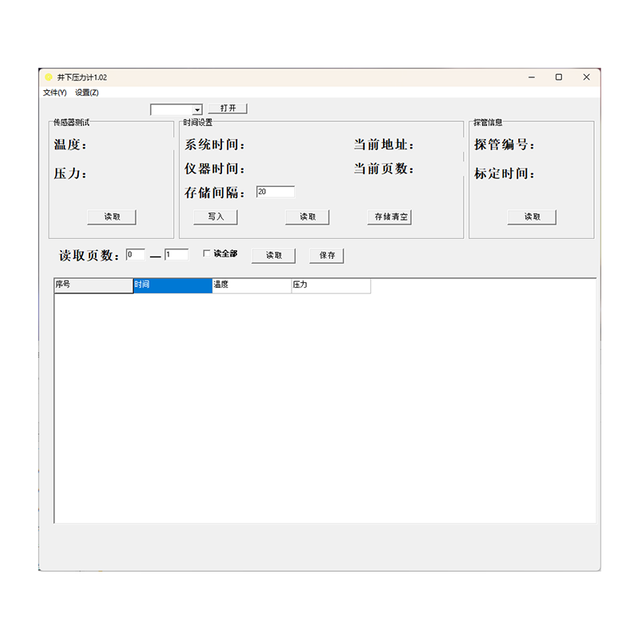This screenshot has height=640, width=640.
Task: Enable the 读全部 checkbox
Action: tap(207, 253)
